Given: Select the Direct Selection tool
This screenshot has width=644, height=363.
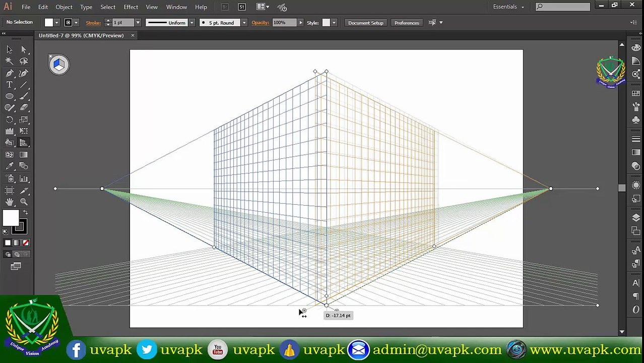Looking at the screenshot, I should pos(24,49).
